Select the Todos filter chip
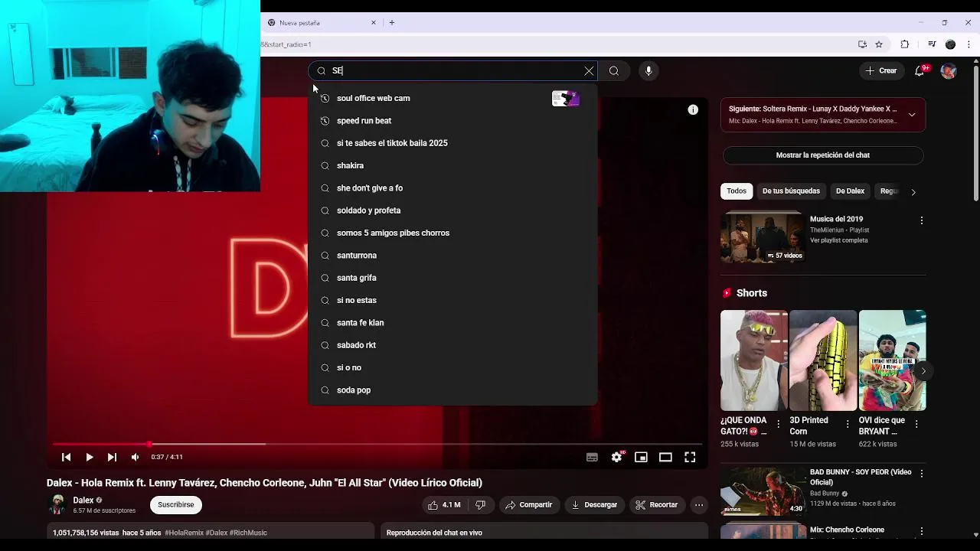Image resolution: width=980 pixels, height=551 pixels. 737,191
